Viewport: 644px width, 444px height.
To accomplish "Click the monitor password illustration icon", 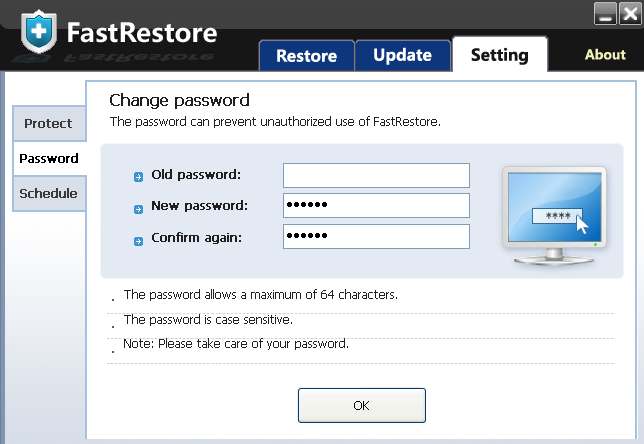I will pos(553,215).
